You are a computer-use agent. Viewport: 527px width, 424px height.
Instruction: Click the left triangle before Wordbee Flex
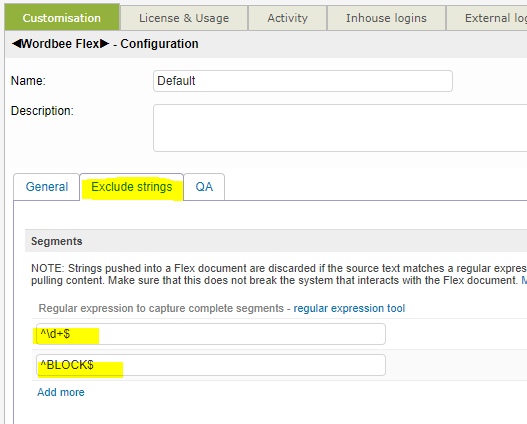16,44
